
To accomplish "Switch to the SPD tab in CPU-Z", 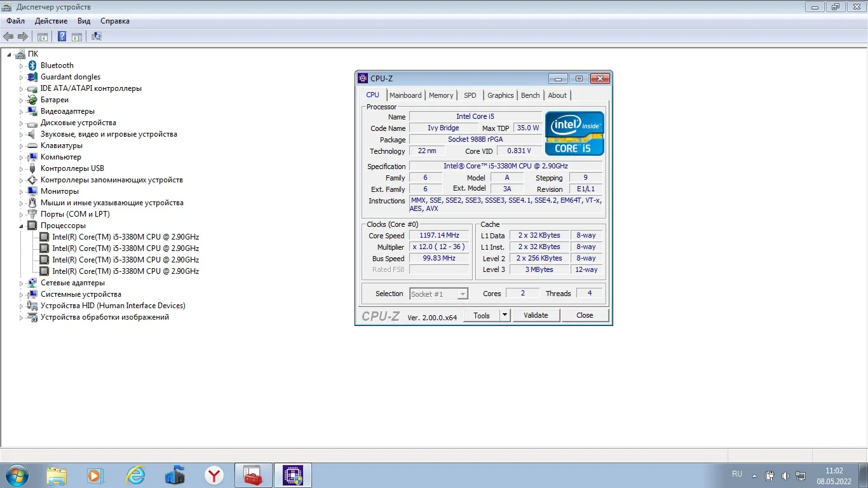I will pyautogui.click(x=470, y=95).
